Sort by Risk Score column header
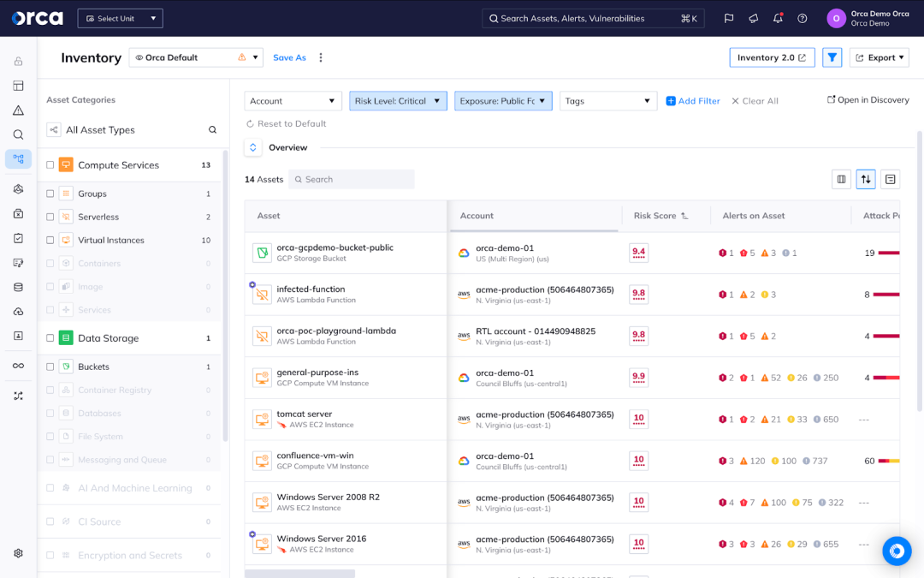This screenshot has width=924, height=578. (x=660, y=216)
